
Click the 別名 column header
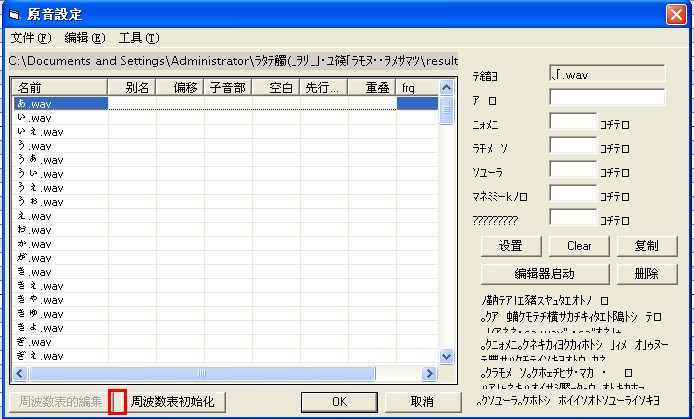[132, 88]
